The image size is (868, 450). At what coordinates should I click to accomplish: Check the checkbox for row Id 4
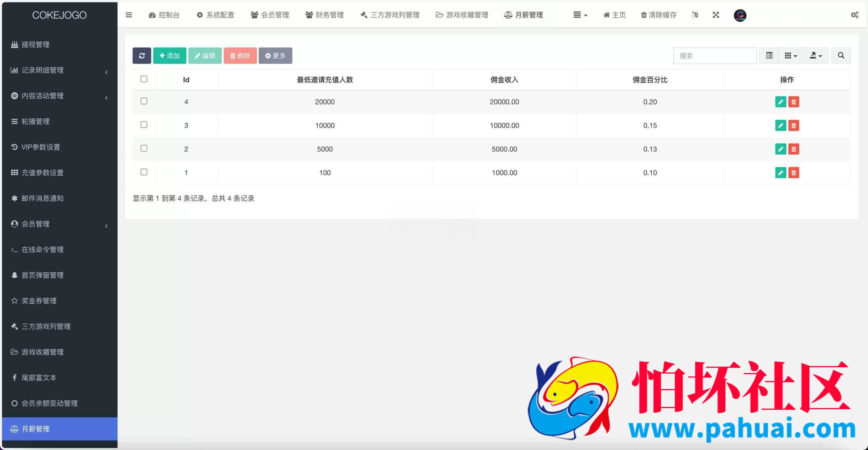pos(144,101)
